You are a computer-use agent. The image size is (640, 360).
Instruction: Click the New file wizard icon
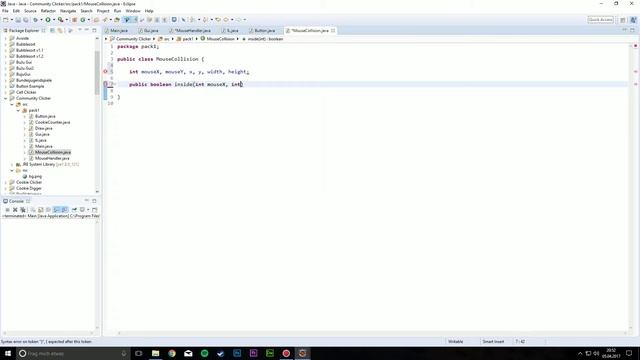pos(5,20)
